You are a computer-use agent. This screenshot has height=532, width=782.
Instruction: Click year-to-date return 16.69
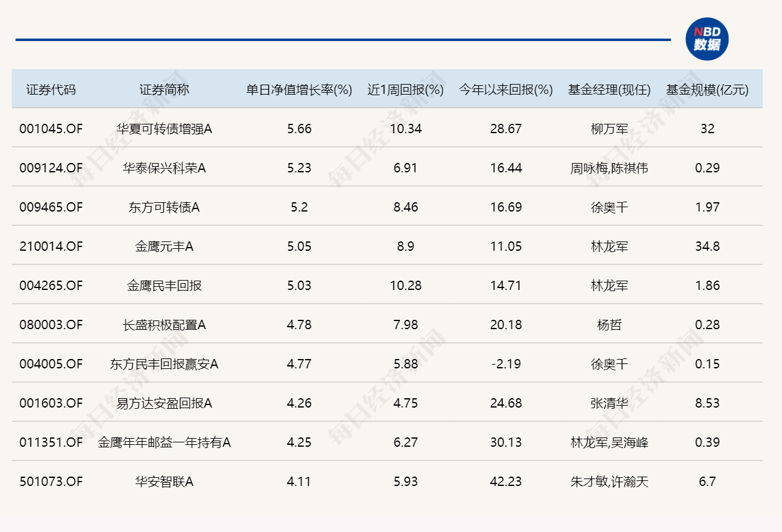[506, 207]
